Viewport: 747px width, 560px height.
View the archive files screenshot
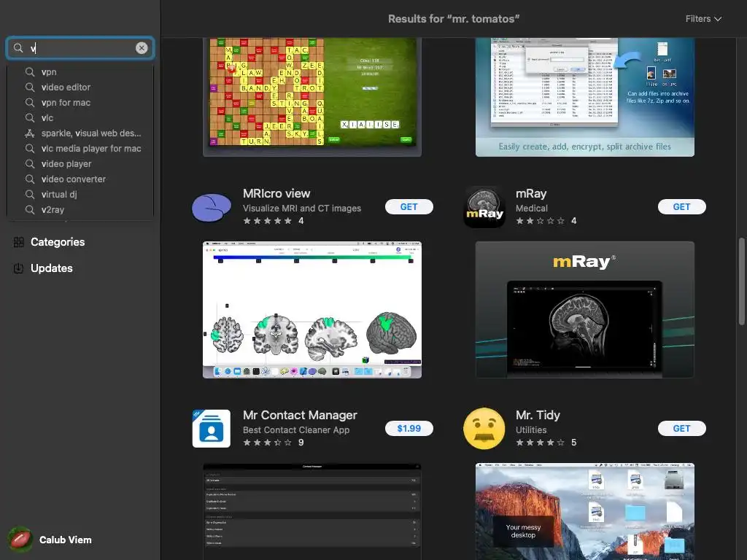(x=584, y=97)
